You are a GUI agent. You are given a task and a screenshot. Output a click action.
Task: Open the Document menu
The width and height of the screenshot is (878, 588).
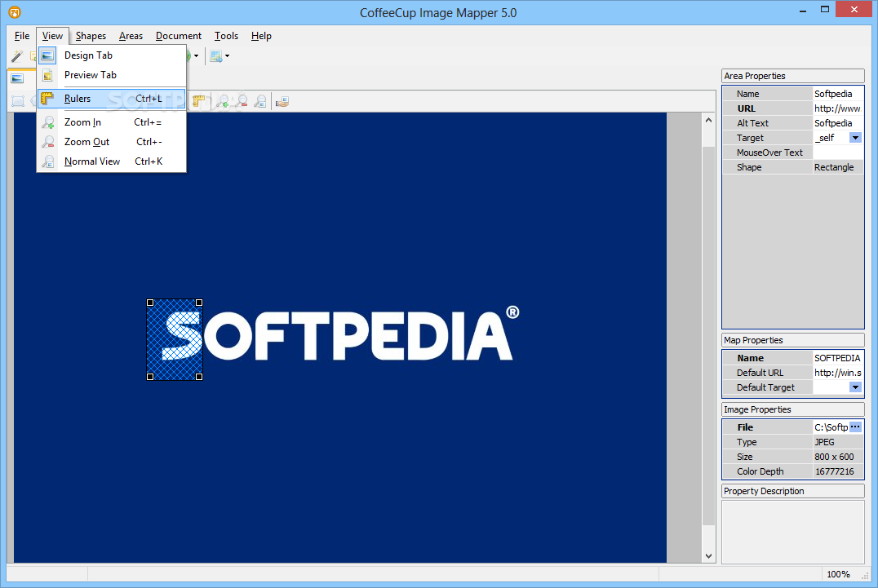coord(179,36)
